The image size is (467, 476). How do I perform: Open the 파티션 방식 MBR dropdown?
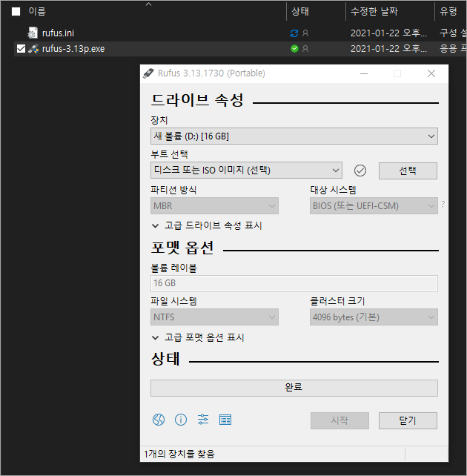point(214,206)
